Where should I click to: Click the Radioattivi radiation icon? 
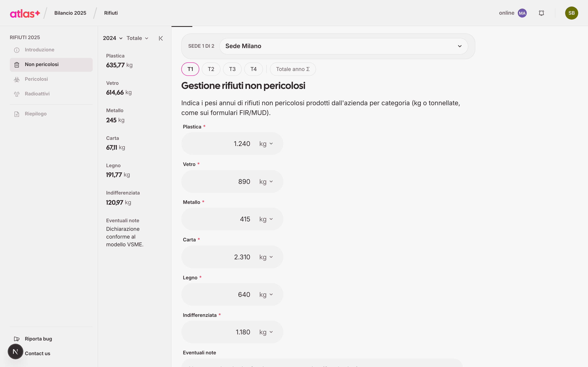17,94
